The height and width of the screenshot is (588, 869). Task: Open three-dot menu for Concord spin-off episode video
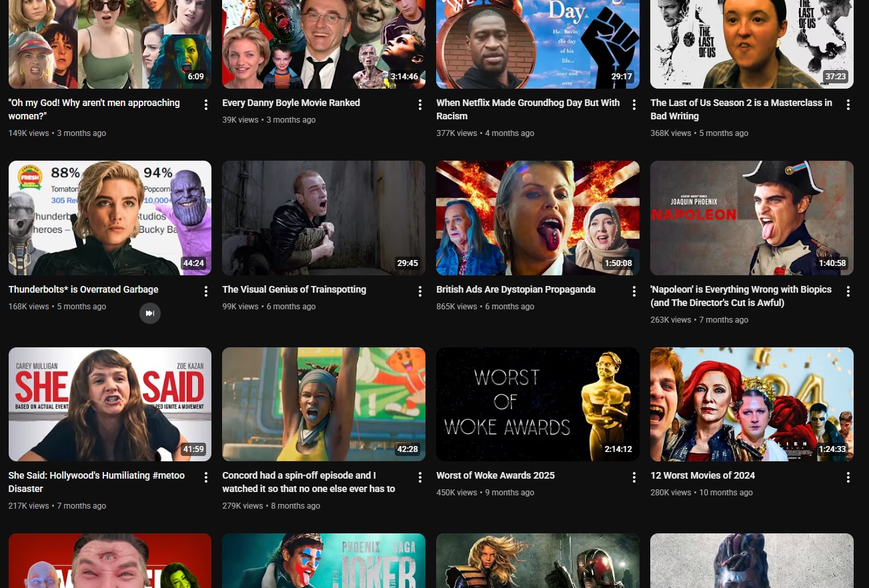tap(420, 477)
